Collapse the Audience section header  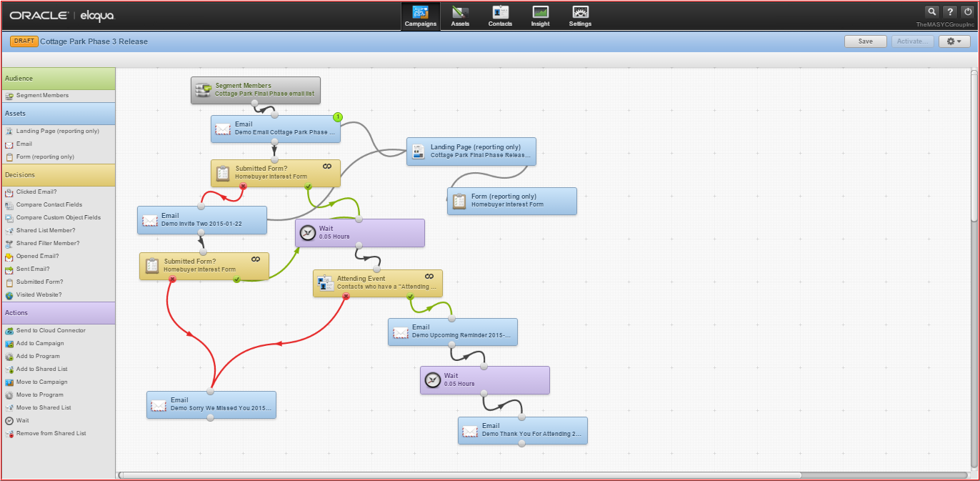[58, 78]
